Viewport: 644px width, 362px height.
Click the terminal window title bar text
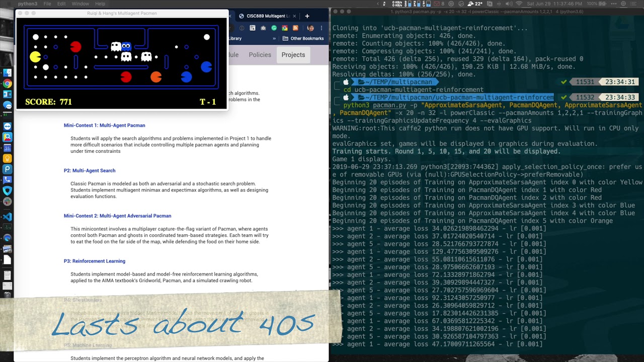point(487,11)
